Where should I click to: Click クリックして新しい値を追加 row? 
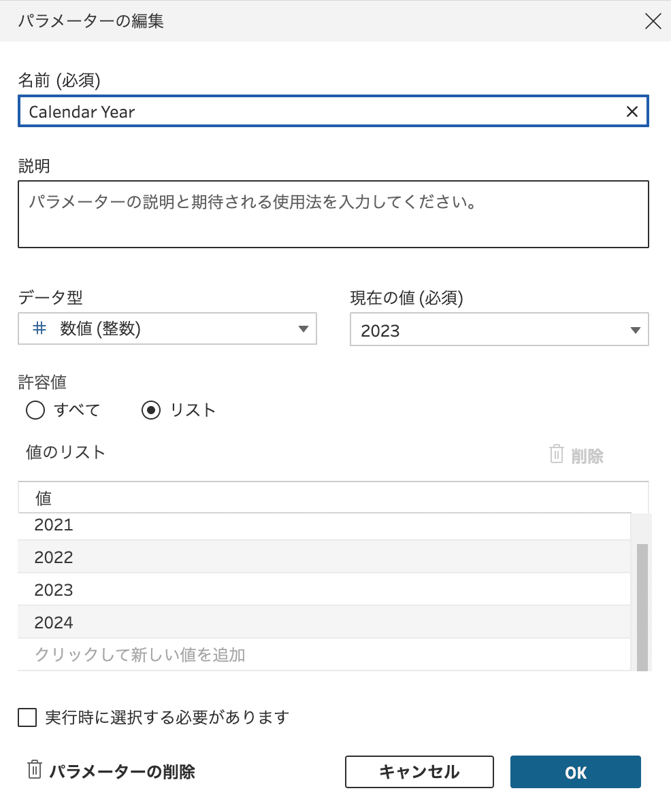tap(324, 655)
